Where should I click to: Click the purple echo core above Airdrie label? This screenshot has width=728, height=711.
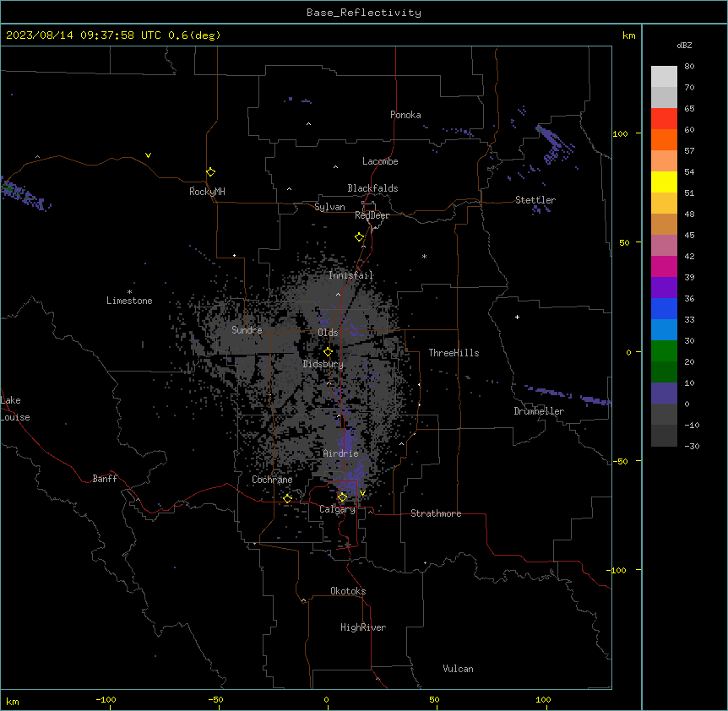(x=347, y=440)
